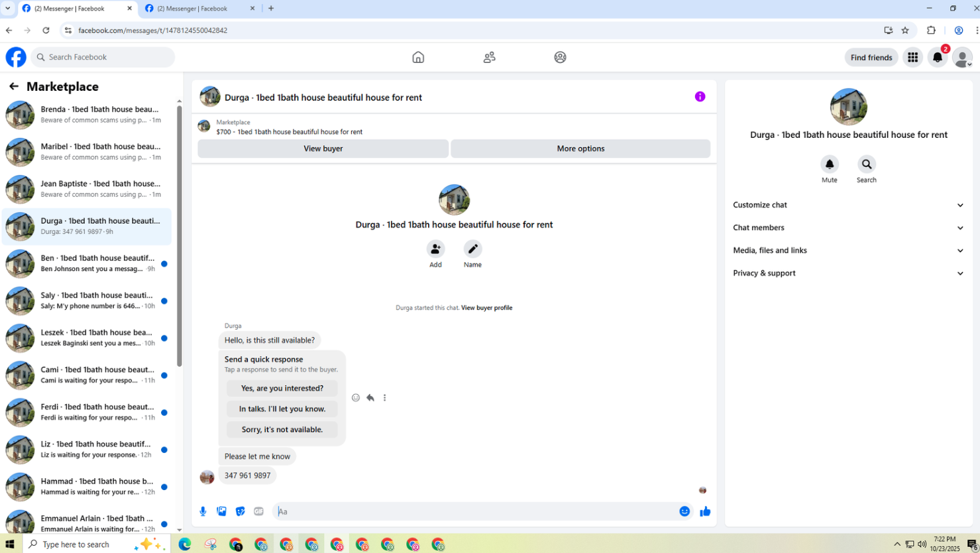React to message with emoji icon
Image resolution: width=980 pixels, height=553 pixels.
click(356, 398)
